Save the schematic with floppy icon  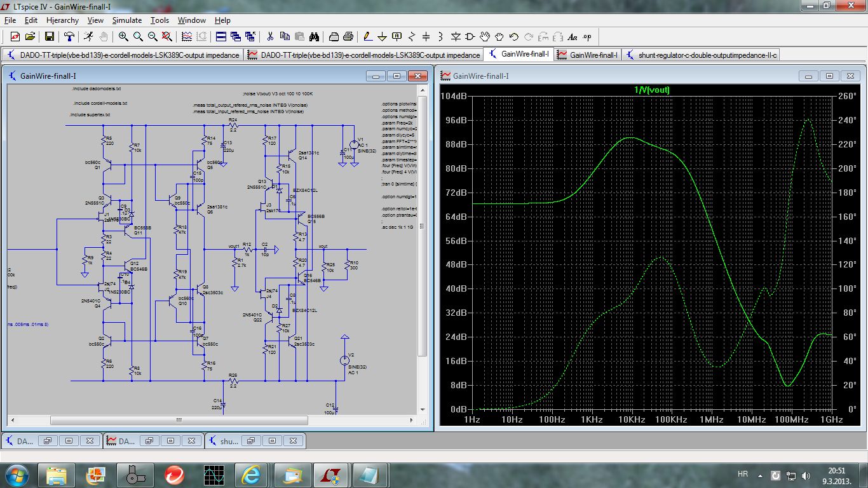[50, 37]
